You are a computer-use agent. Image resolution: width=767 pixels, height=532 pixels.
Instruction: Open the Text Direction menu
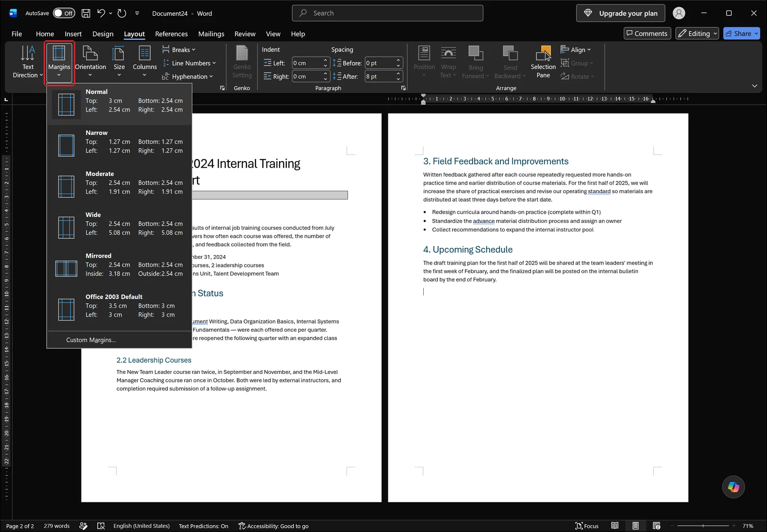[x=27, y=62]
